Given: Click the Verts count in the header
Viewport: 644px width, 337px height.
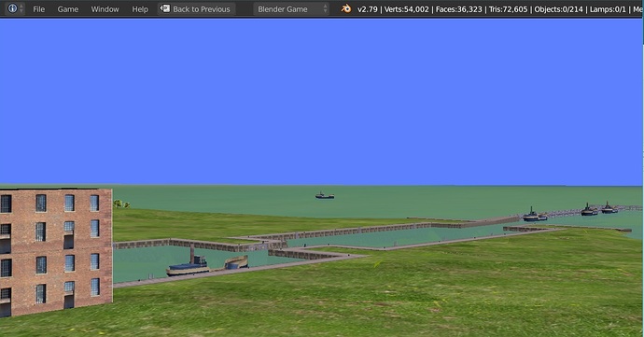Looking at the screenshot, I should point(407,9).
